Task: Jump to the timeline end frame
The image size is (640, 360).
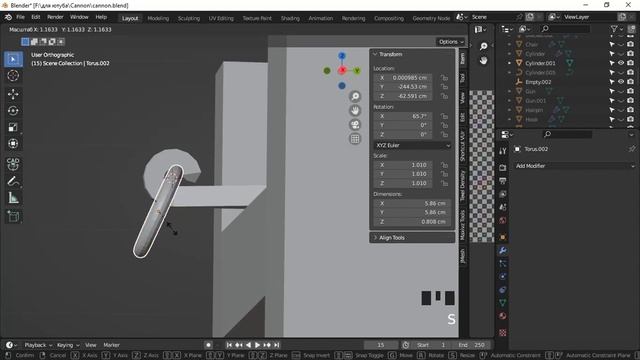Action: (277, 345)
